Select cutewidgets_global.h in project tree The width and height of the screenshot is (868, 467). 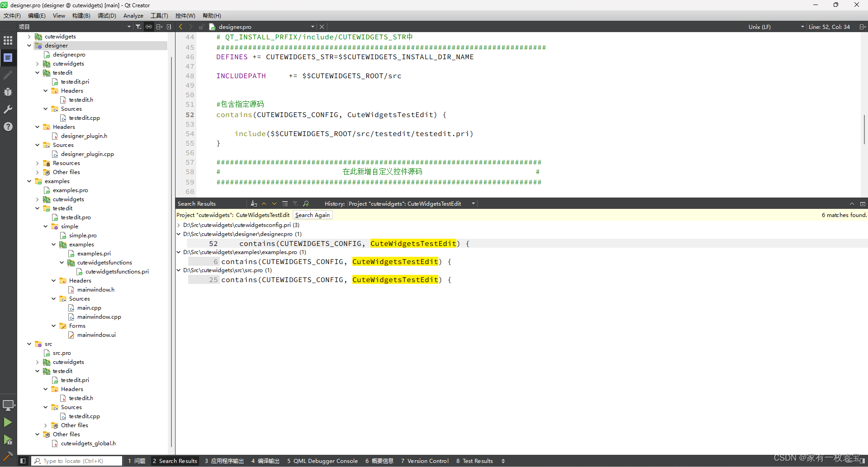(88, 443)
